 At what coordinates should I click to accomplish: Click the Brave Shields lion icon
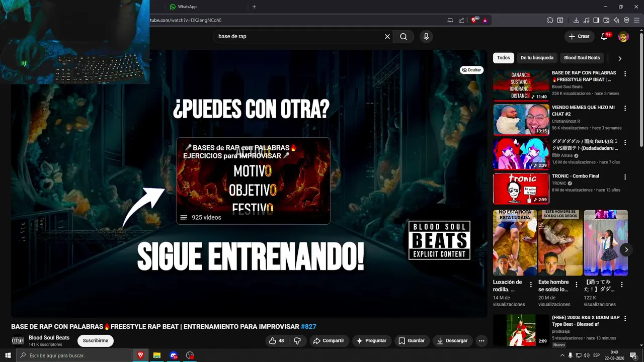(x=474, y=20)
